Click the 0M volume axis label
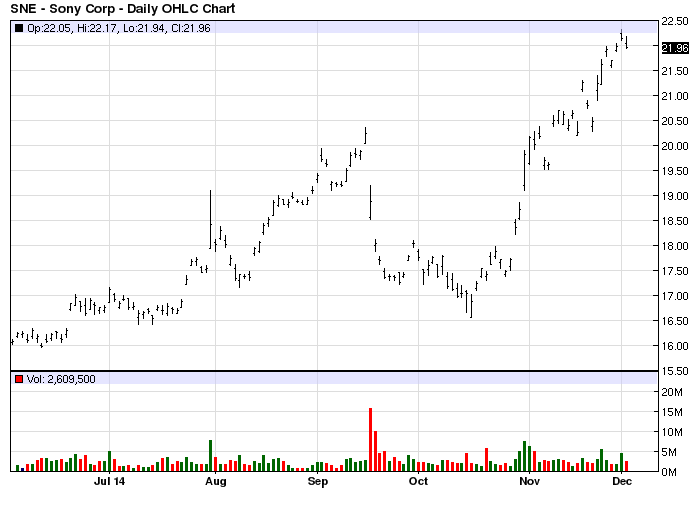 point(669,472)
